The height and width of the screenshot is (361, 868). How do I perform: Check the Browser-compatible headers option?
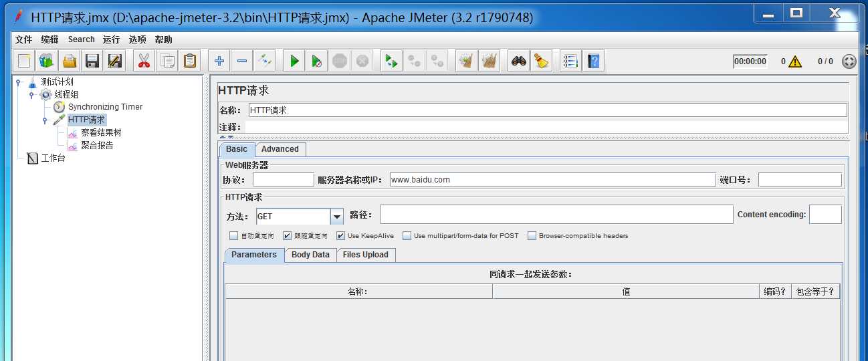pos(532,235)
